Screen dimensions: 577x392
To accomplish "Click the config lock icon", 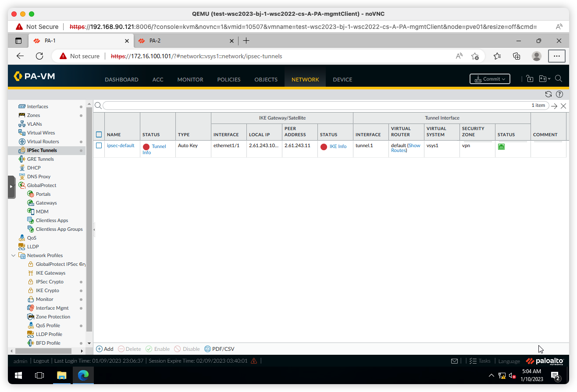I will [x=530, y=79].
